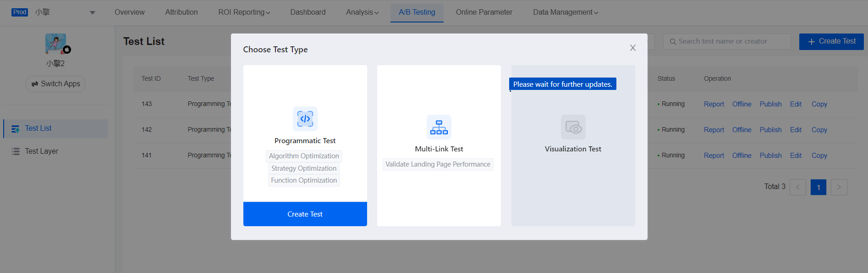
Task: Click the Total 3 pagination text
Action: pyautogui.click(x=775, y=187)
